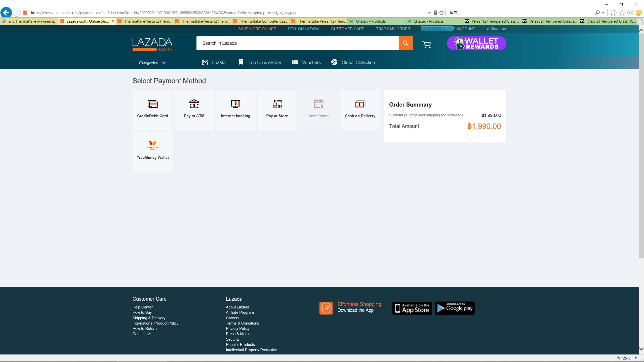The height and width of the screenshot is (362, 644).
Task: Open Help Center footer link
Action: tap(142, 307)
